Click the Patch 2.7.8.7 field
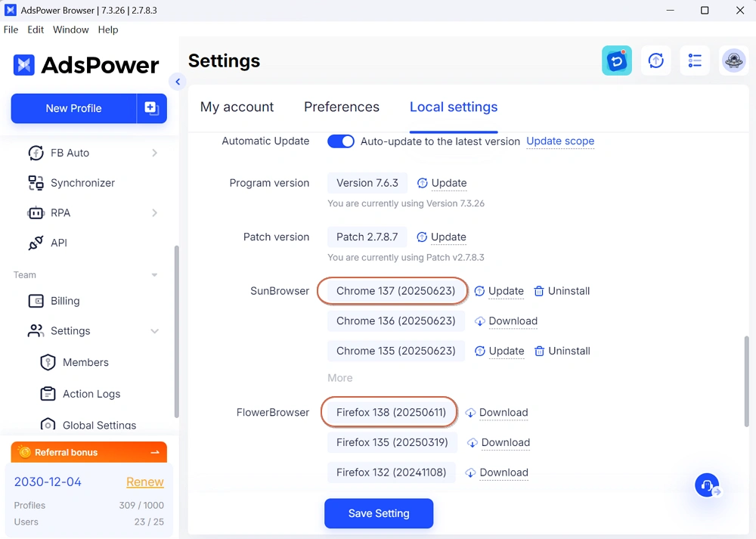 pos(367,237)
